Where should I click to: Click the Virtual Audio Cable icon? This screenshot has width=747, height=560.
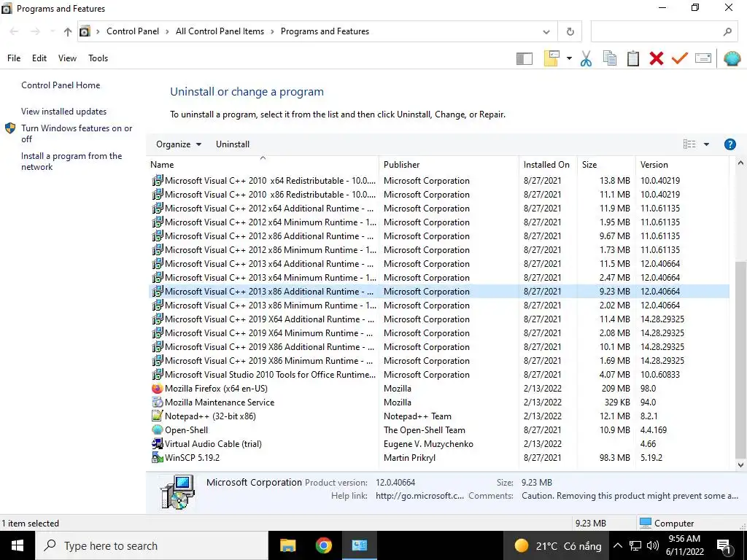click(158, 444)
